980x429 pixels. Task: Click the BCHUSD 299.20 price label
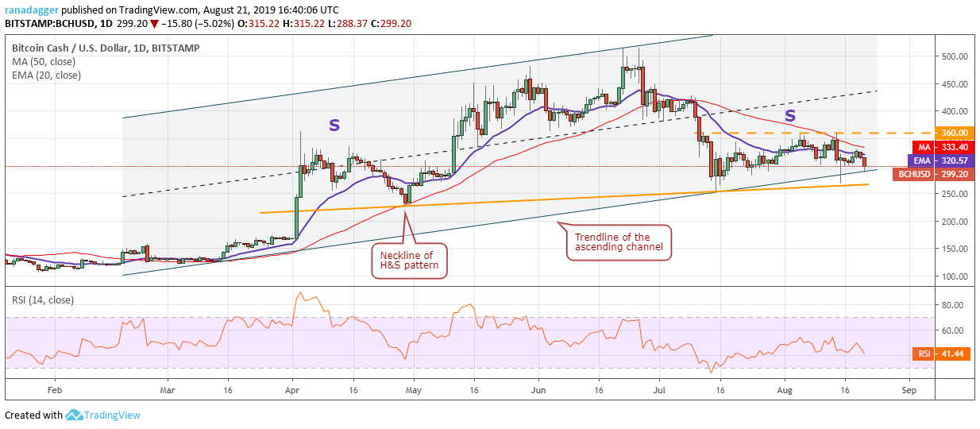(x=933, y=174)
